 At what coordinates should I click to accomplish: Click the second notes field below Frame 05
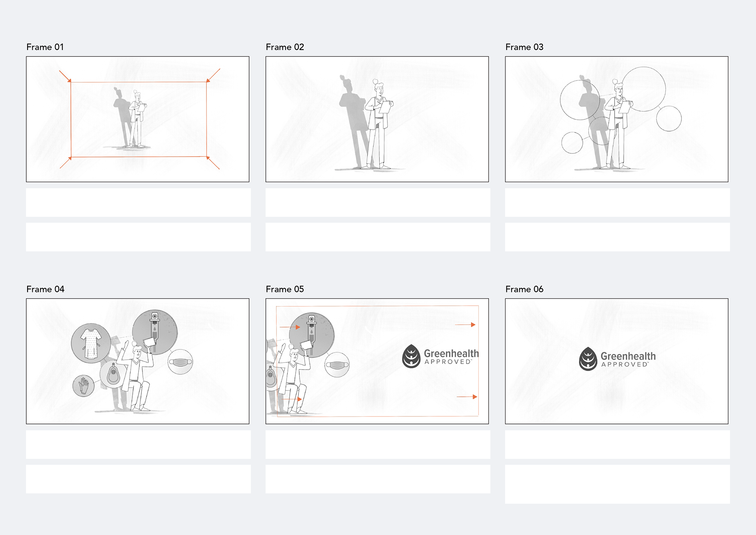coord(378,479)
